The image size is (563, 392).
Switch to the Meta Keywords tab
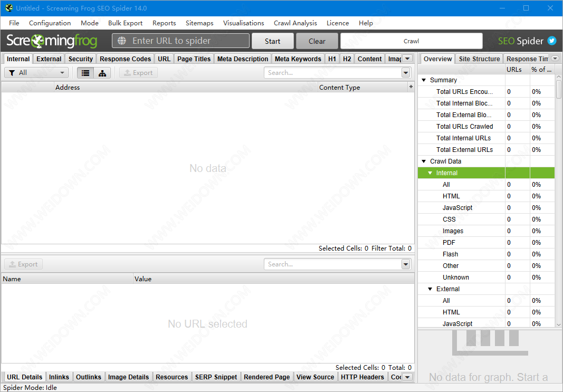(x=298, y=59)
